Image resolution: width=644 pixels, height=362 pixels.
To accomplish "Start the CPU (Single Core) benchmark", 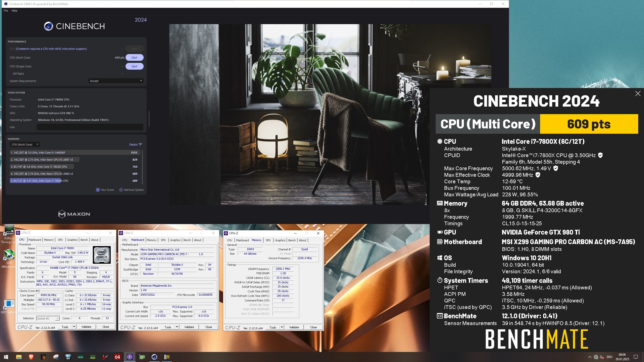I will pyautogui.click(x=134, y=66).
